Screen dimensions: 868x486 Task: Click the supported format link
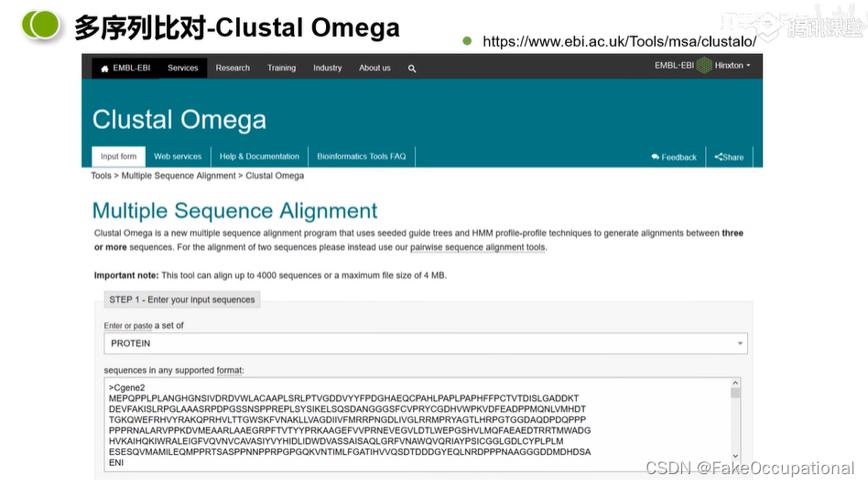click(x=230, y=371)
